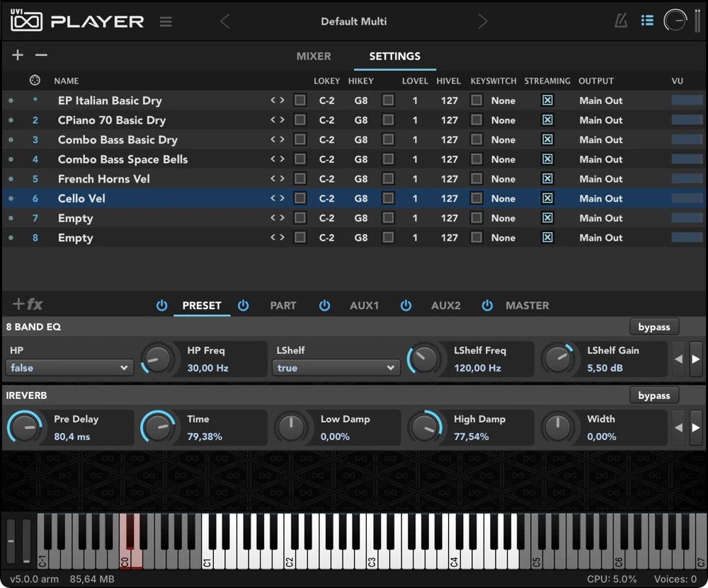Screen dimensions: 708x588
Task: Switch to the SETTINGS tab
Action: click(x=394, y=56)
